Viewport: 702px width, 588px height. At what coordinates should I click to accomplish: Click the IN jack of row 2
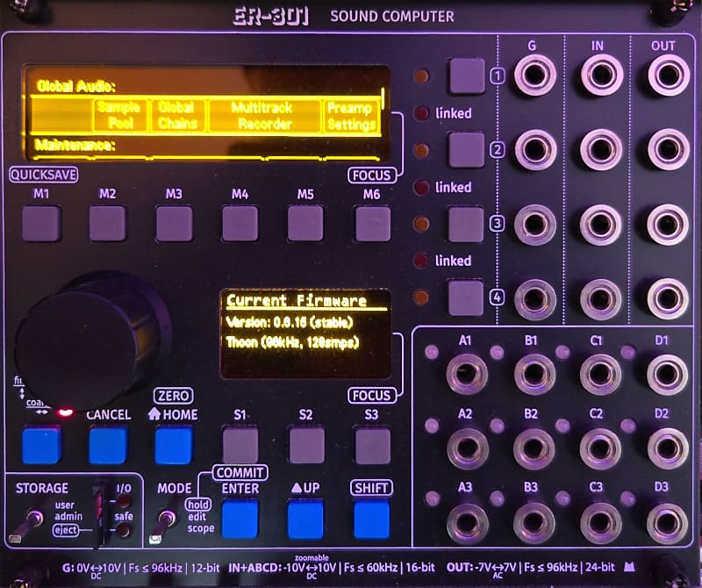601,149
